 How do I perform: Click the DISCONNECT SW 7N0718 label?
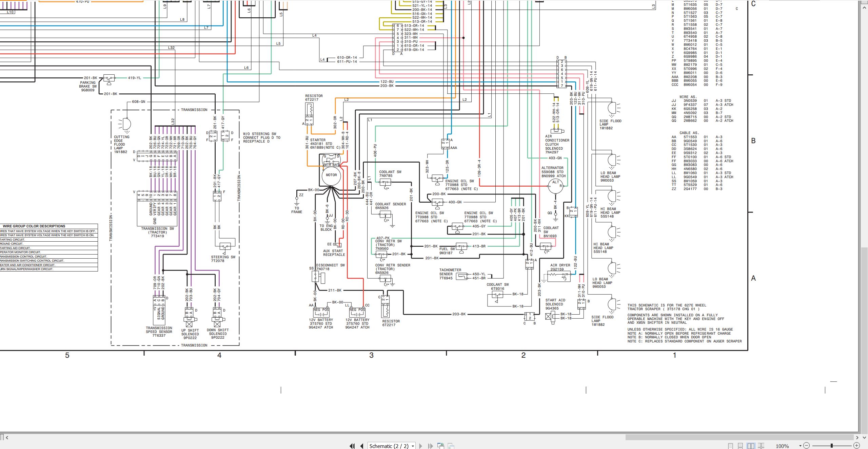[330, 267]
